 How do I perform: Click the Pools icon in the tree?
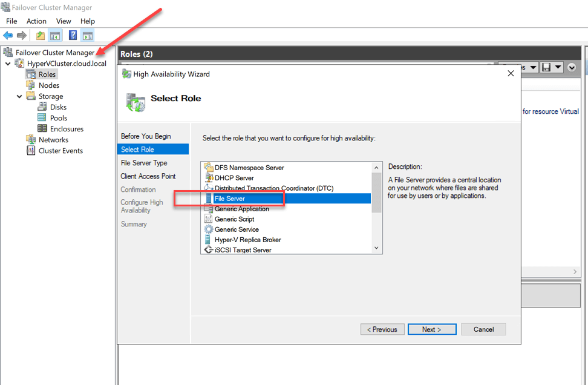(42, 118)
